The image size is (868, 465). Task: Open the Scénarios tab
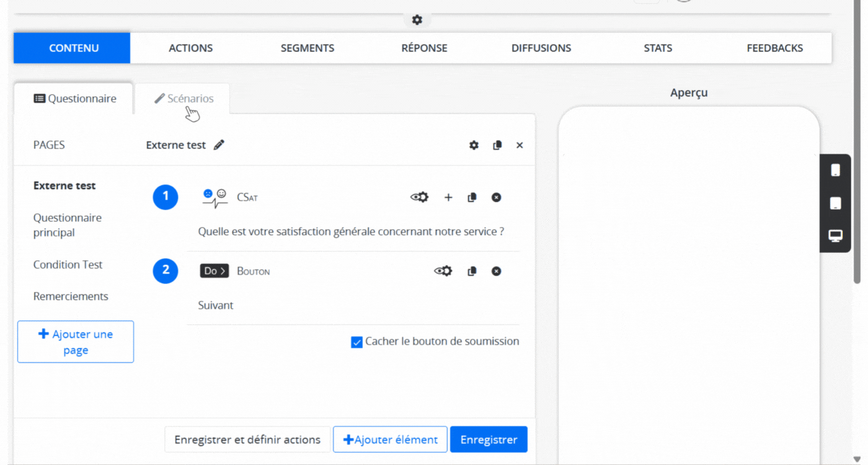(x=184, y=99)
